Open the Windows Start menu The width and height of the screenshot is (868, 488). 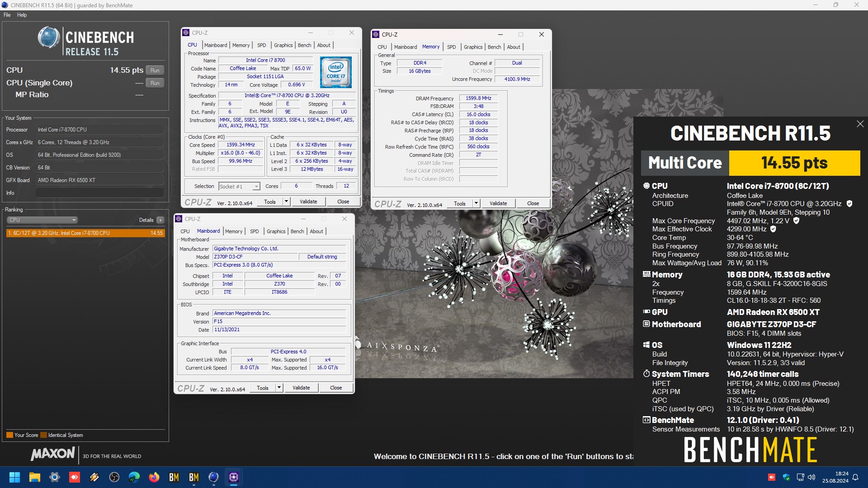pos(14,477)
